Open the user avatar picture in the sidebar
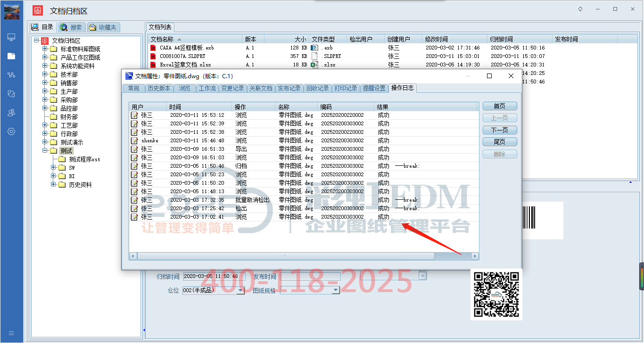Viewport: 644px width, 343px height. click(12, 11)
